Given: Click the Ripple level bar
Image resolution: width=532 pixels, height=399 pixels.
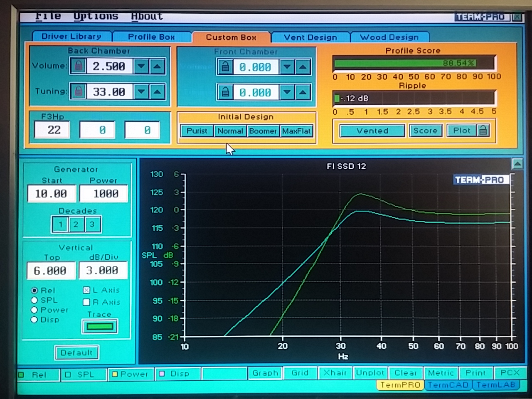Looking at the screenshot, I should pyautogui.click(x=414, y=99).
